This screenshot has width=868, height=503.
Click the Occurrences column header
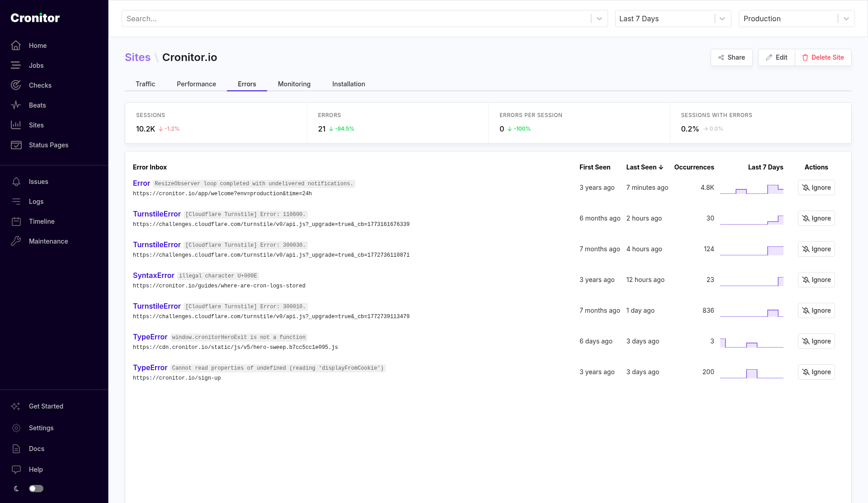694,167
